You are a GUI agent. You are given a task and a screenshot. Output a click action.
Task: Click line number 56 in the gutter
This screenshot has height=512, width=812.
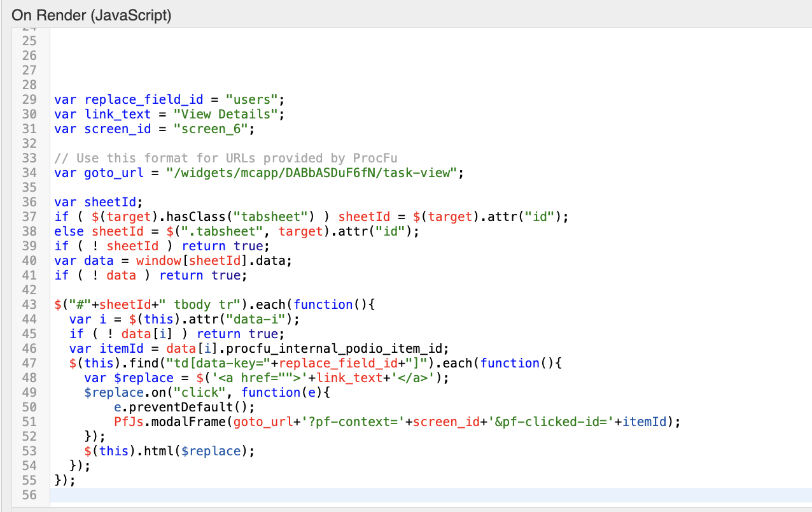29,495
